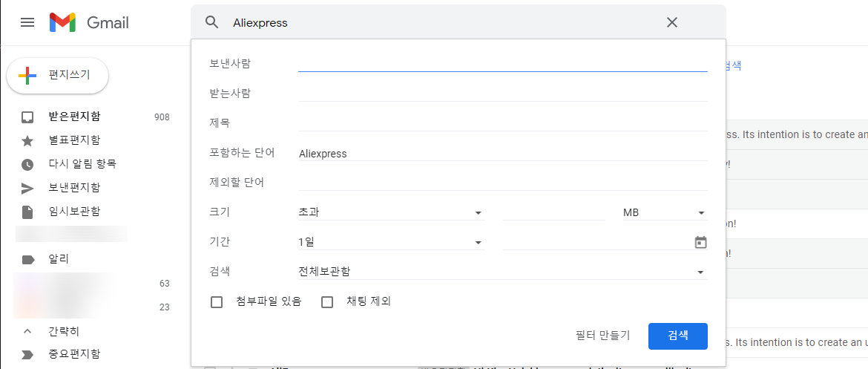Check the 채팅 제외 checkbox
This screenshot has width=868, height=369.
pyautogui.click(x=327, y=302)
